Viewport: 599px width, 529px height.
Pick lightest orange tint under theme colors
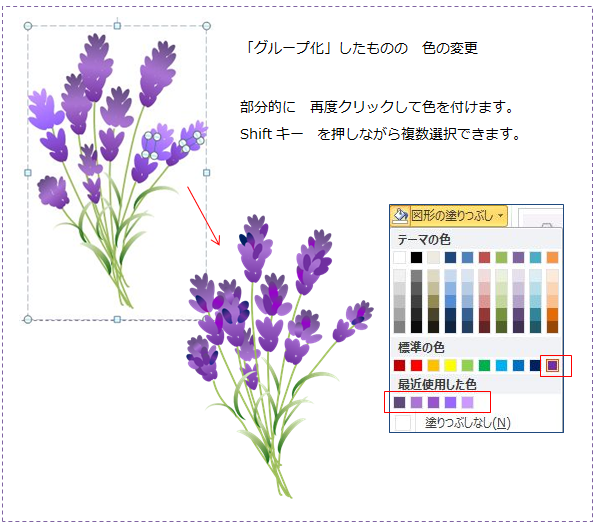(x=552, y=276)
